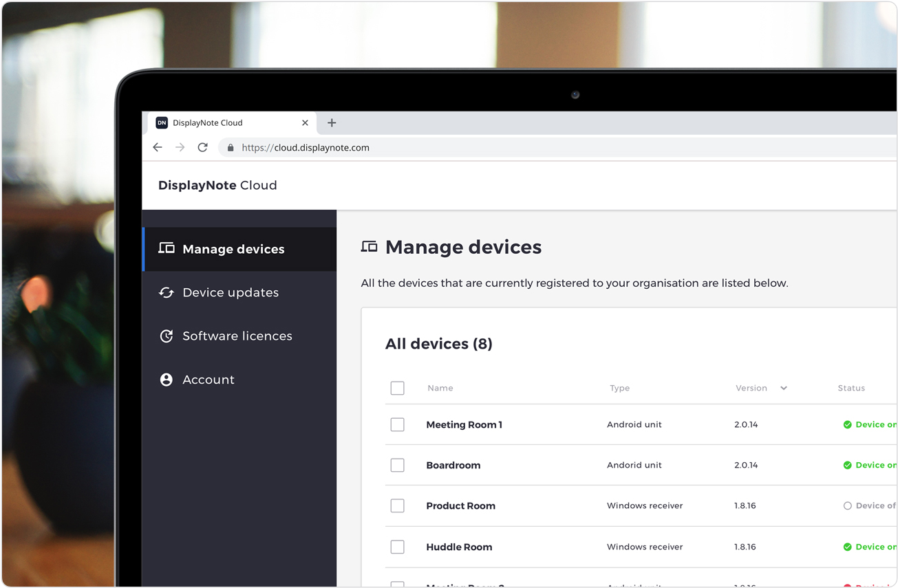The width and height of the screenshot is (898, 588).
Task: Click the DisplayNote Cloud header logo
Action: pyautogui.click(x=217, y=186)
